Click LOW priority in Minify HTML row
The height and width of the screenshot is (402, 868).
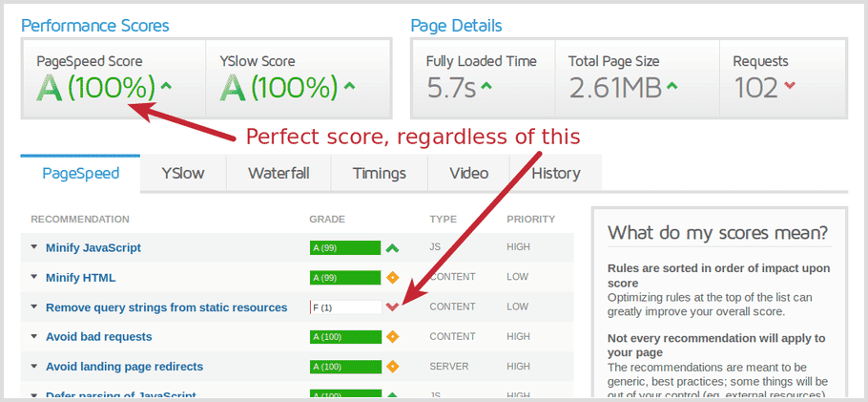point(517,277)
